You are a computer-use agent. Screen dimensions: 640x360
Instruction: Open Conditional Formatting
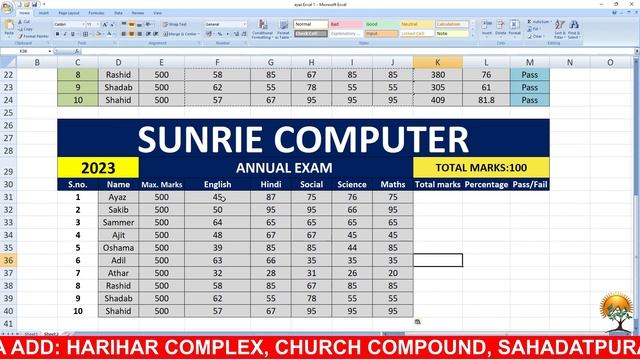[262, 29]
